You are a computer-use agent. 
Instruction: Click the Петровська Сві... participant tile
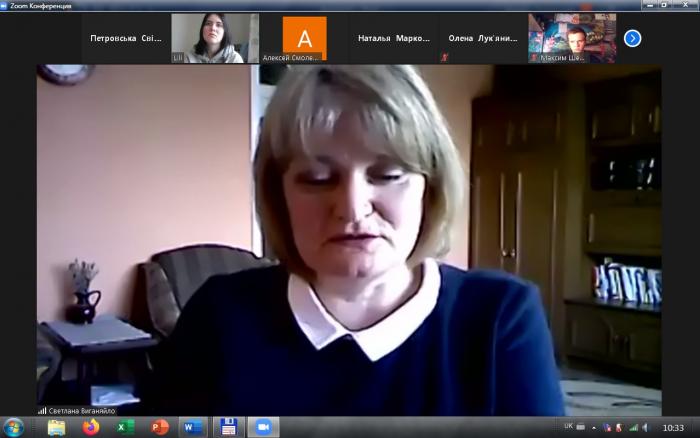click(x=126, y=38)
